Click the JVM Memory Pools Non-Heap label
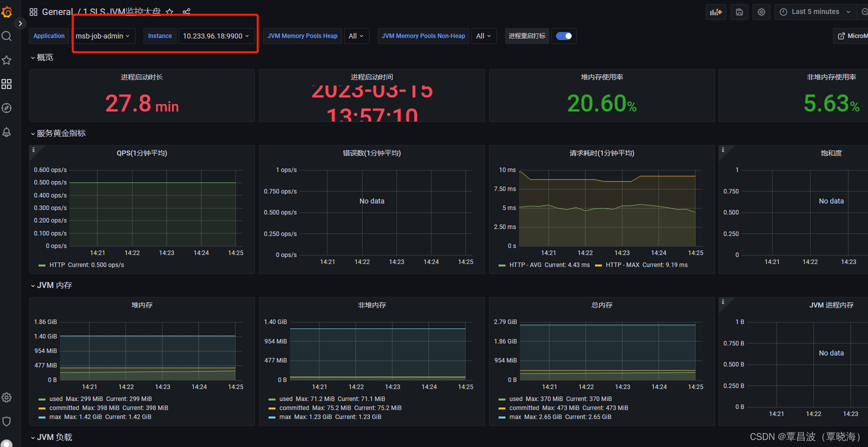This screenshot has height=447, width=868. coord(423,36)
